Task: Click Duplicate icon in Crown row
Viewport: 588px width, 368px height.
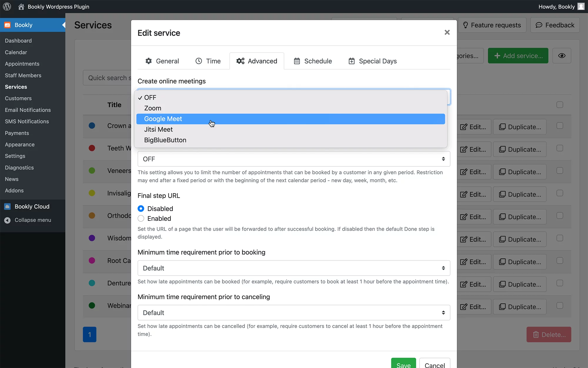Action: click(502, 127)
